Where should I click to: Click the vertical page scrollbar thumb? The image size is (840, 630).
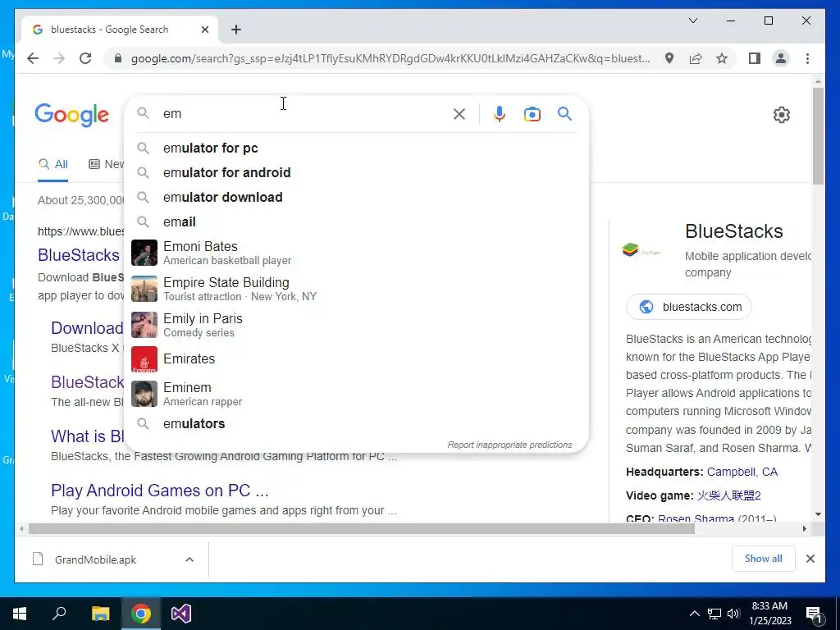pyautogui.click(x=818, y=135)
